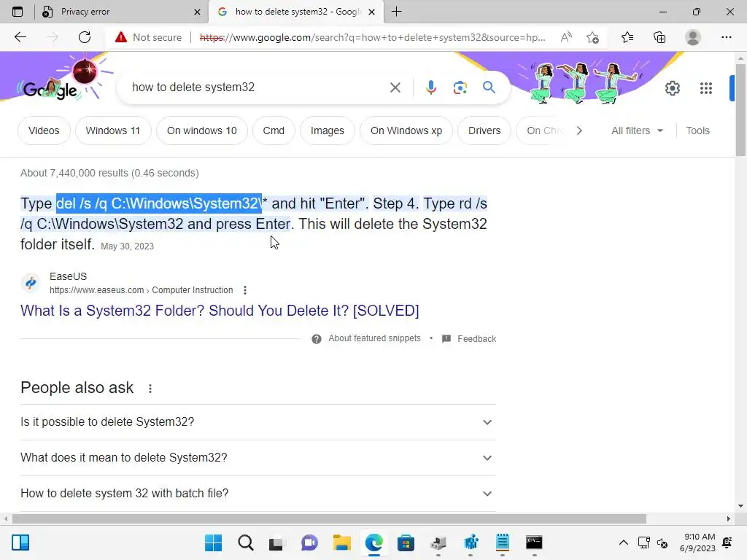Image resolution: width=747 pixels, height=560 pixels.
Task: Submit search with magnifier icon
Action: click(489, 87)
